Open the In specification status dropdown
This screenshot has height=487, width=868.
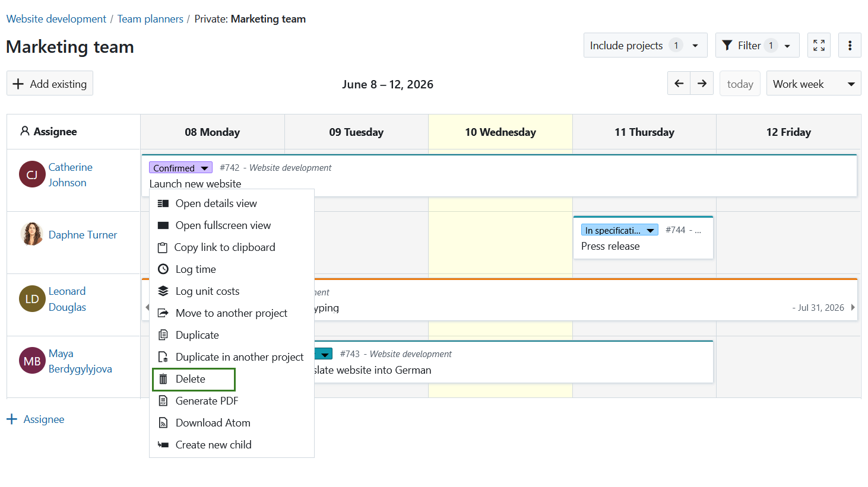619,230
